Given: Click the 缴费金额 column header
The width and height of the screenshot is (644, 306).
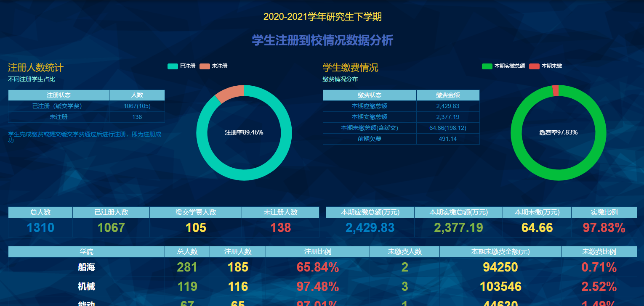Looking at the screenshot, I should pyautogui.click(x=448, y=95).
